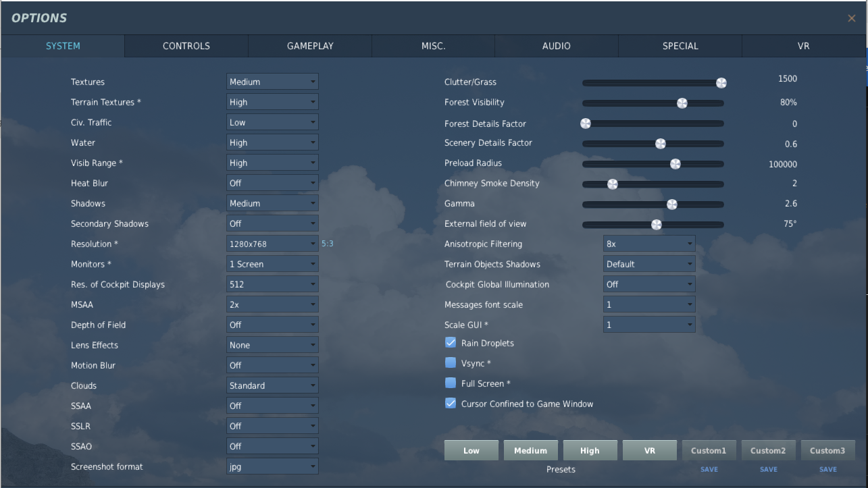Expand the MSAA dropdown
The width and height of the screenshot is (868, 488).
coord(272,304)
